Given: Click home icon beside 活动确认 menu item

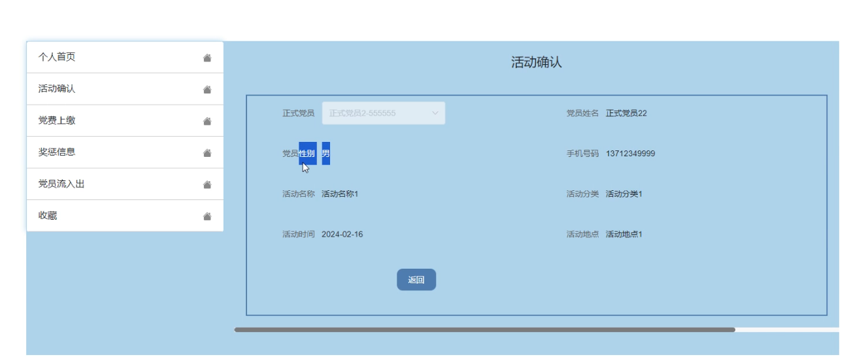Looking at the screenshot, I should pyautogui.click(x=207, y=90).
